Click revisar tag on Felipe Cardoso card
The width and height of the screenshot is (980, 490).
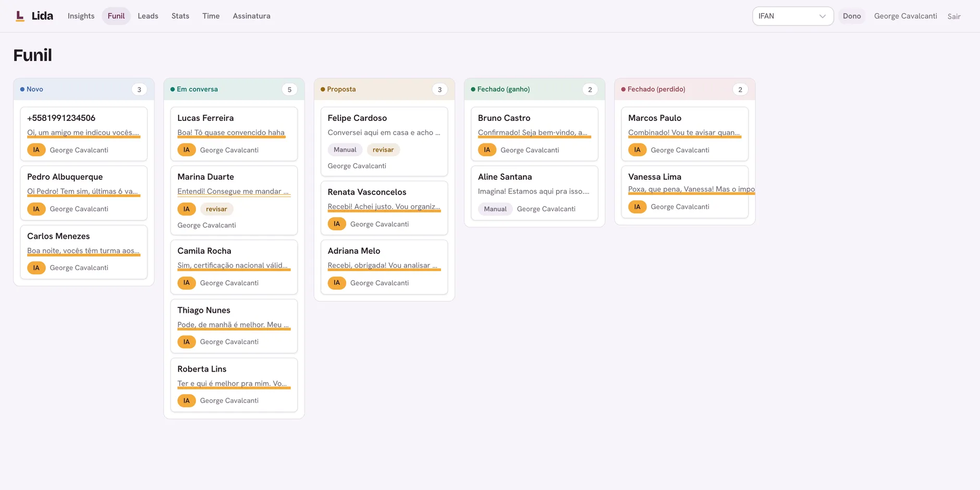tap(383, 150)
